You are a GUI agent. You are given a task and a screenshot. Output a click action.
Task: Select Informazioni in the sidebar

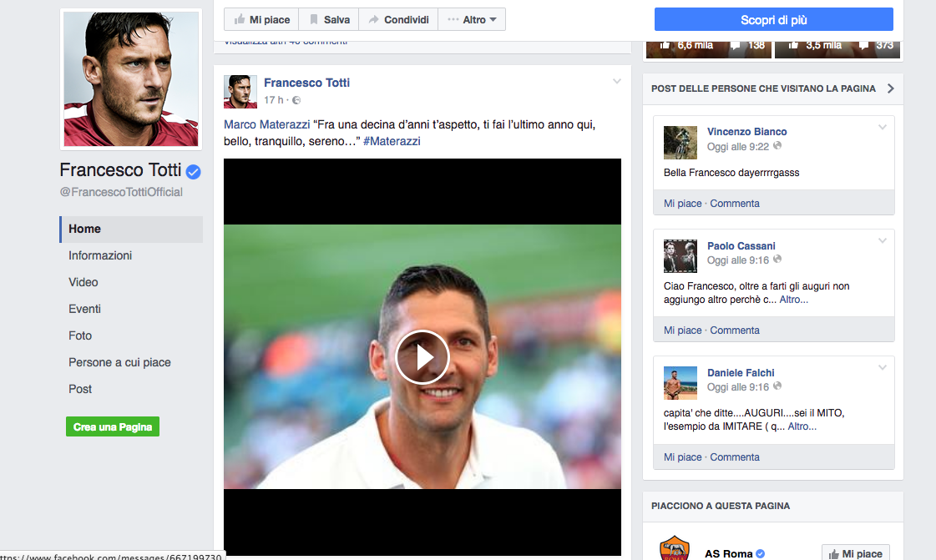(x=100, y=255)
